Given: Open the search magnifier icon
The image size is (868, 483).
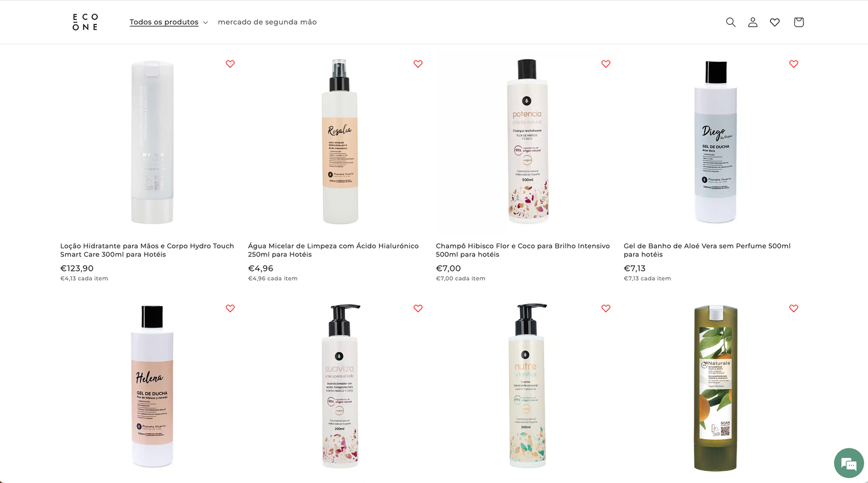Looking at the screenshot, I should coord(731,22).
